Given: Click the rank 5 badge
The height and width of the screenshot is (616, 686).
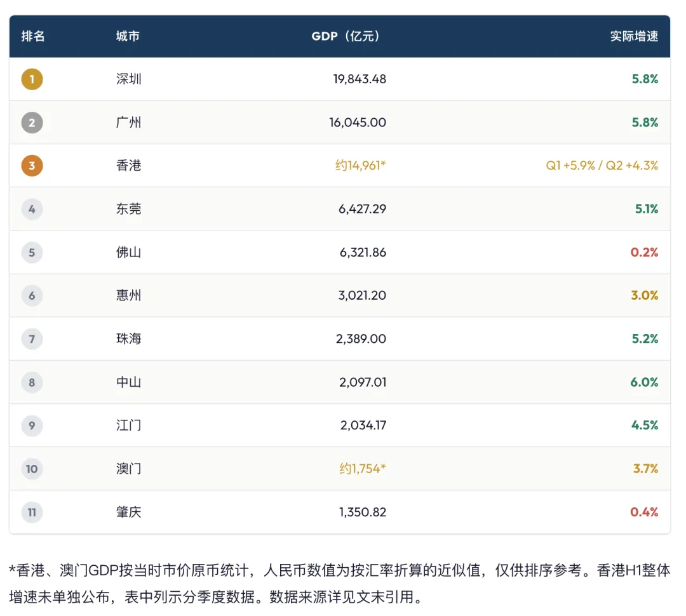Looking at the screenshot, I should (x=32, y=253).
